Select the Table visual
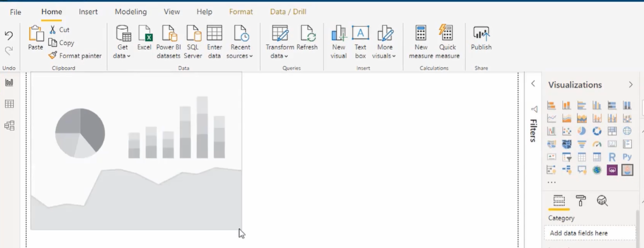Image resolution: width=644 pixels, height=248 pixels. [x=582, y=157]
